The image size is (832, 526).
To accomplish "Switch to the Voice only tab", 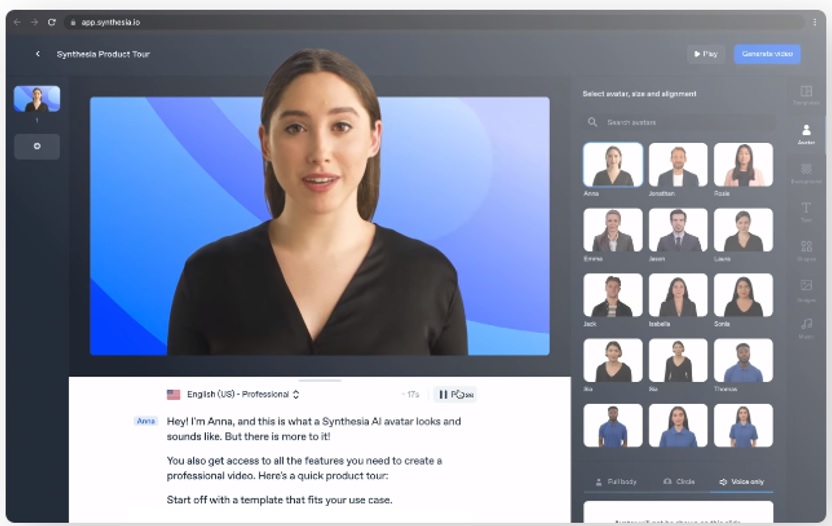I will [741, 482].
